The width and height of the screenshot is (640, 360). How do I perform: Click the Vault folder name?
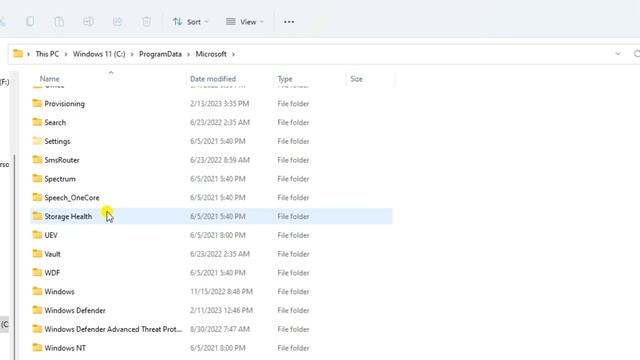[52, 254]
